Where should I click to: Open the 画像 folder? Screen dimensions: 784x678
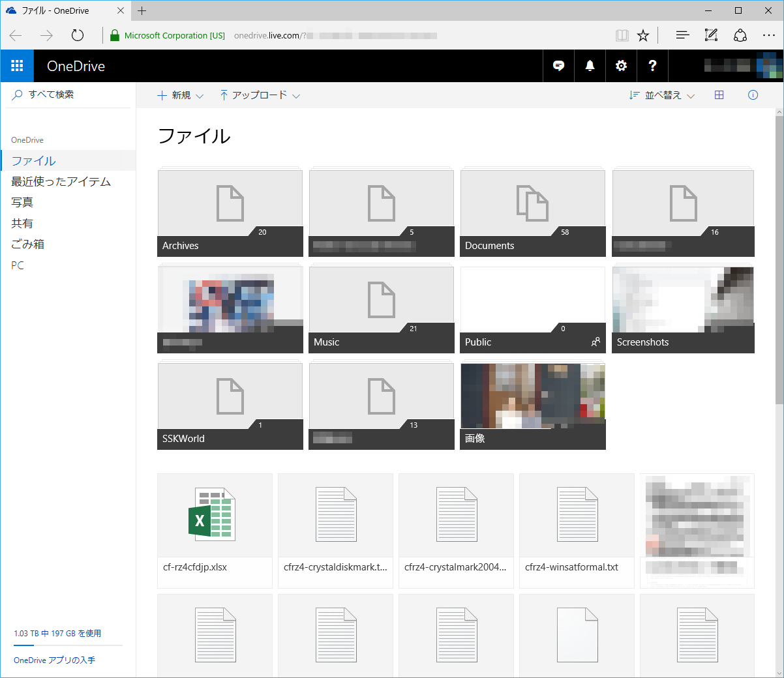[x=533, y=405]
